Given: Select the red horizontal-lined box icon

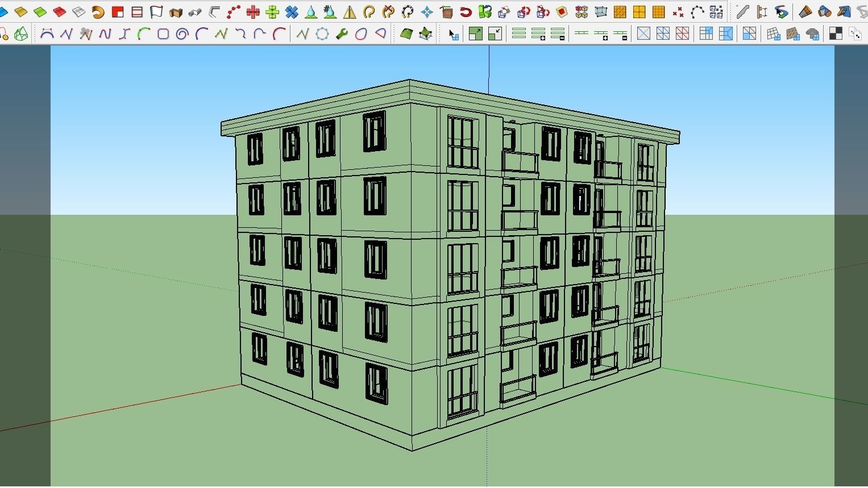Looking at the screenshot, I should click(x=137, y=12).
